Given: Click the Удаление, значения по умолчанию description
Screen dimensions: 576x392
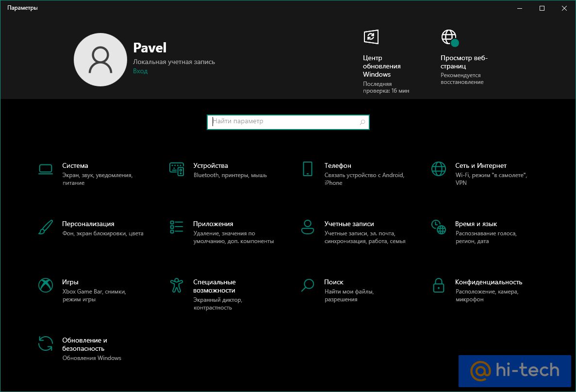Looking at the screenshot, I should pos(233,237).
